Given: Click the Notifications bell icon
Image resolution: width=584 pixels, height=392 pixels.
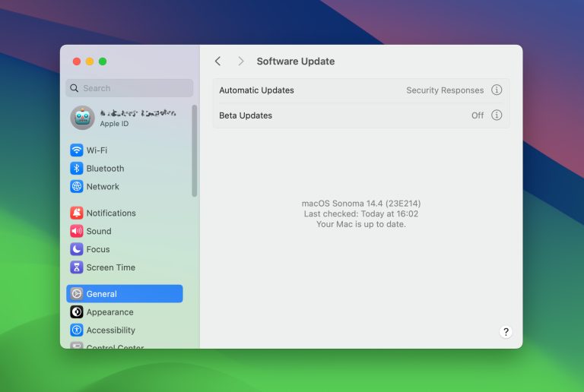Looking at the screenshot, I should (77, 213).
